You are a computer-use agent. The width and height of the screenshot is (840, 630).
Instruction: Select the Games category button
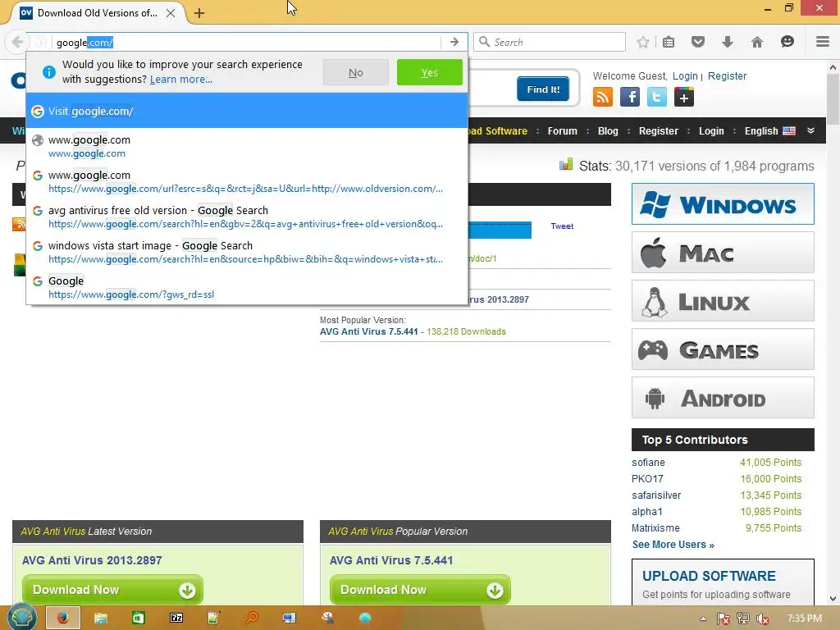[x=723, y=349]
